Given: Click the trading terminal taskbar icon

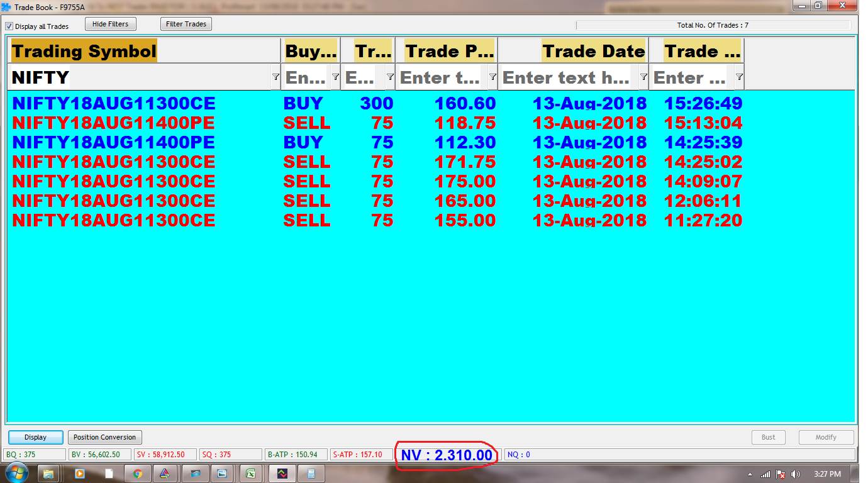Looking at the screenshot, I should click(x=282, y=474).
